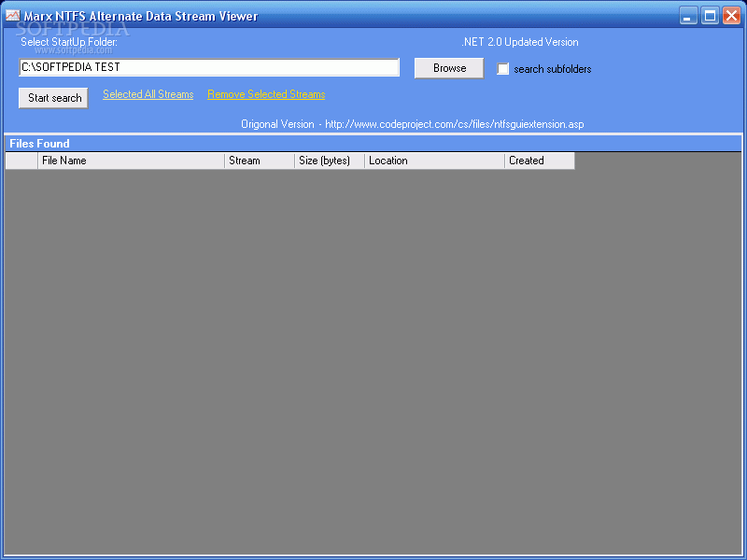
Task: Sort by the File Name column header
Action: pos(131,161)
